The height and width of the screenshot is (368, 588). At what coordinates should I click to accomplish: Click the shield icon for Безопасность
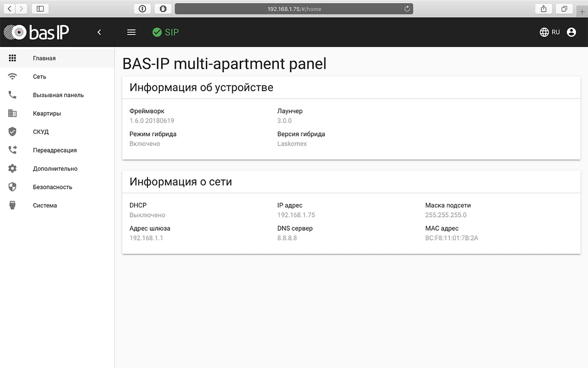pos(13,187)
